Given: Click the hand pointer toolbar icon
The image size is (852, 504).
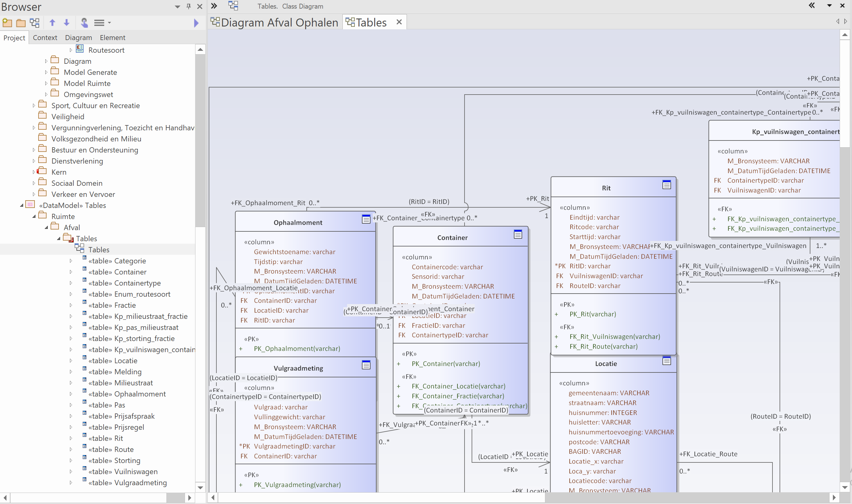Looking at the screenshot, I should click(x=84, y=23).
